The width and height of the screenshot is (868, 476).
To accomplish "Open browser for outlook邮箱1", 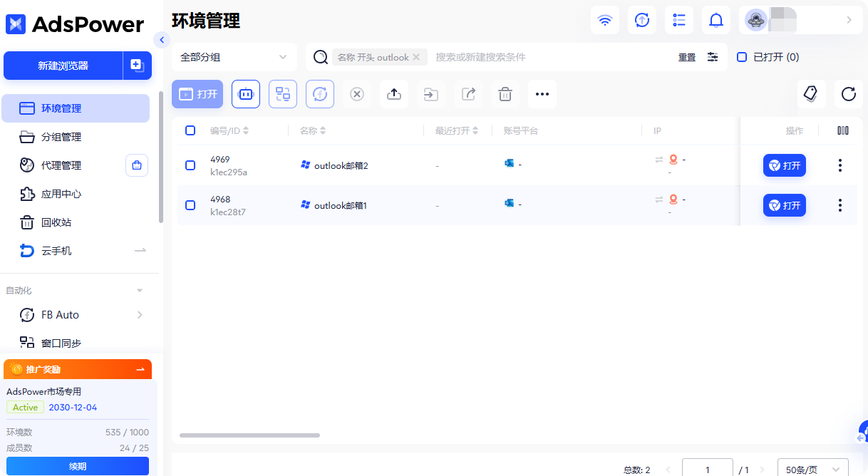I will coord(785,205).
